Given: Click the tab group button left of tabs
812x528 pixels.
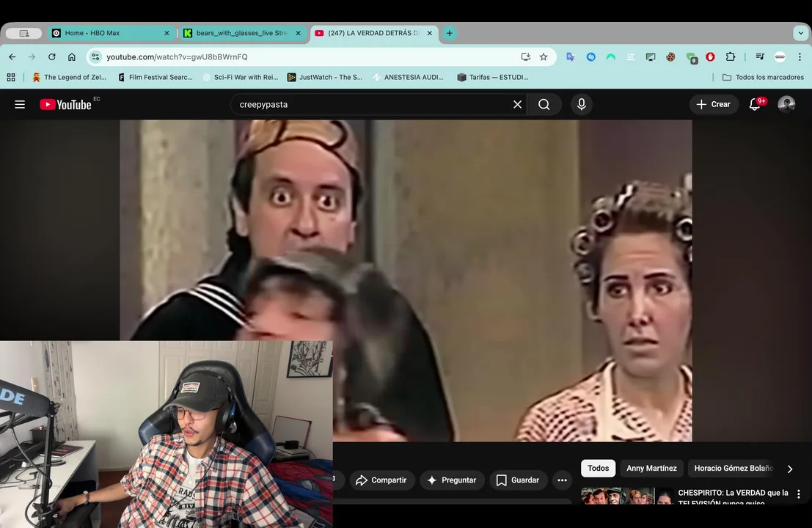Looking at the screenshot, I should [23, 33].
